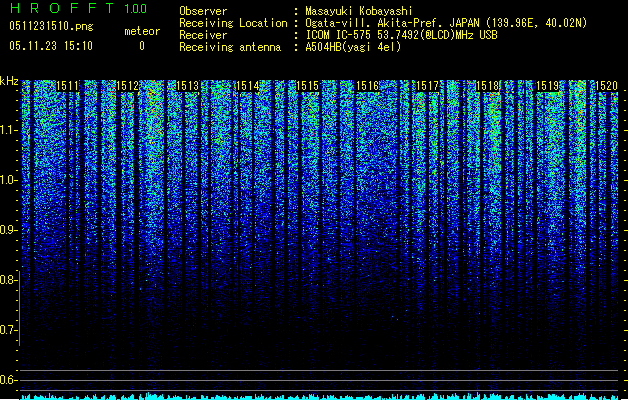Click the 0.8 frequency axis tick

(x=9, y=280)
